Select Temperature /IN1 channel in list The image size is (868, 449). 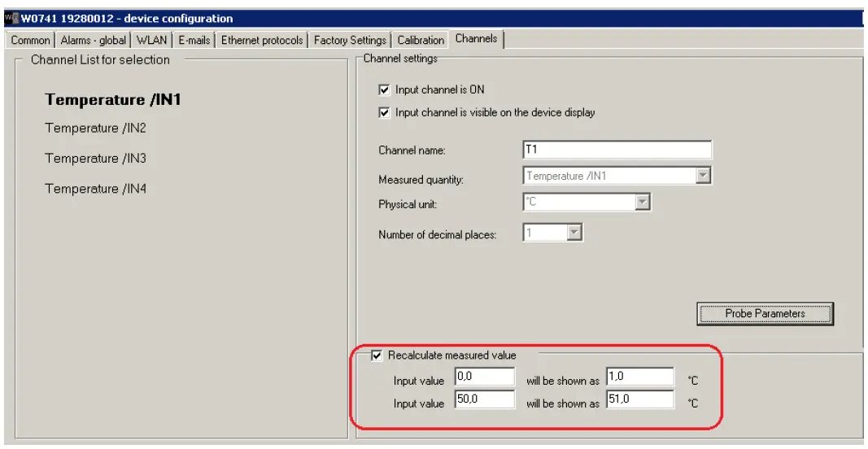113,100
